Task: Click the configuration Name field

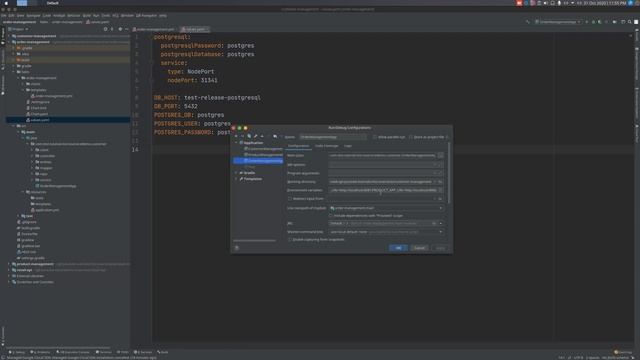Action: [x=333, y=137]
